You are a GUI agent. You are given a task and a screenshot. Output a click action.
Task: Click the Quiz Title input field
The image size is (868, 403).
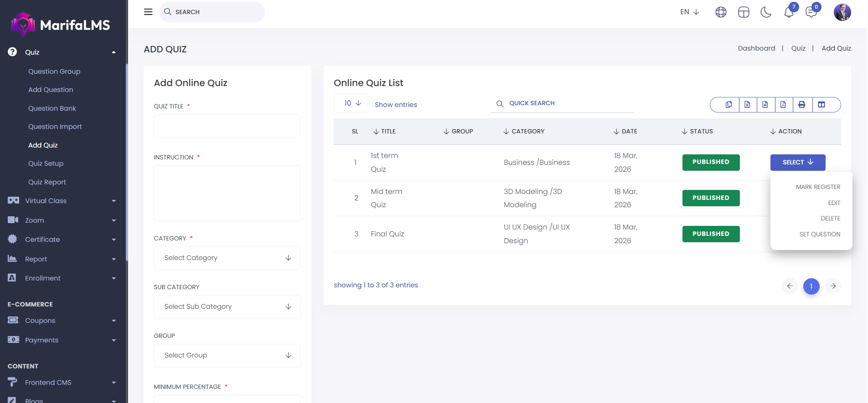coord(227,126)
